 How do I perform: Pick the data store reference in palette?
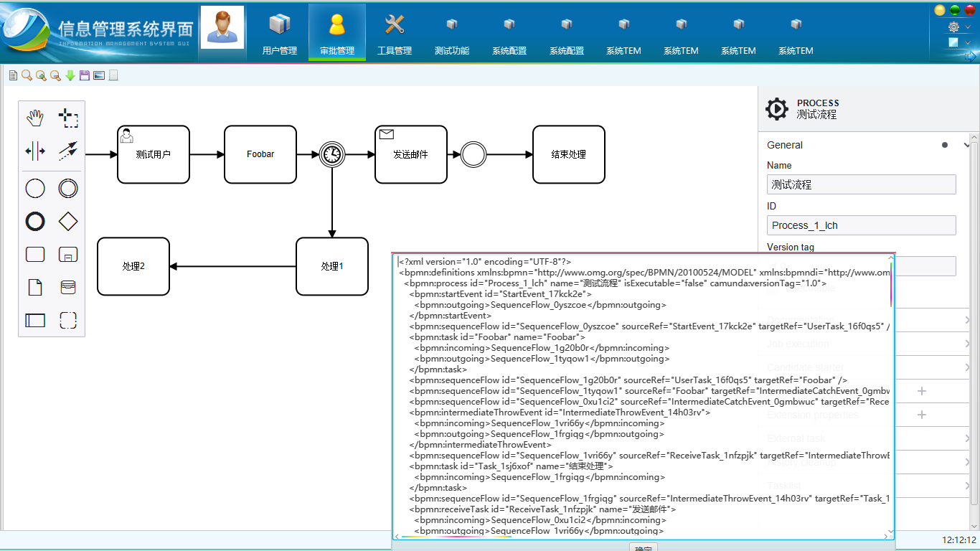[x=68, y=288]
